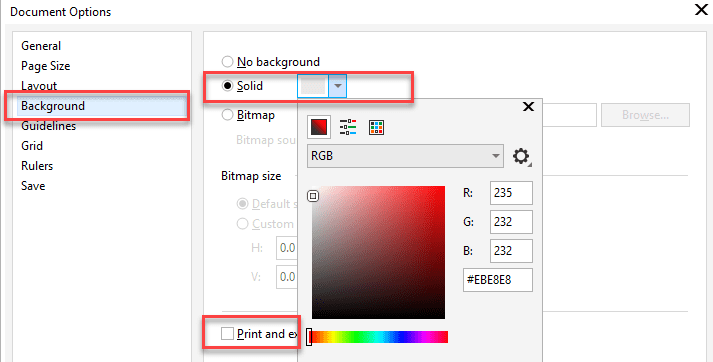This screenshot has height=362, width=713.
Task: Select the Background category
Action: [100, 106]
